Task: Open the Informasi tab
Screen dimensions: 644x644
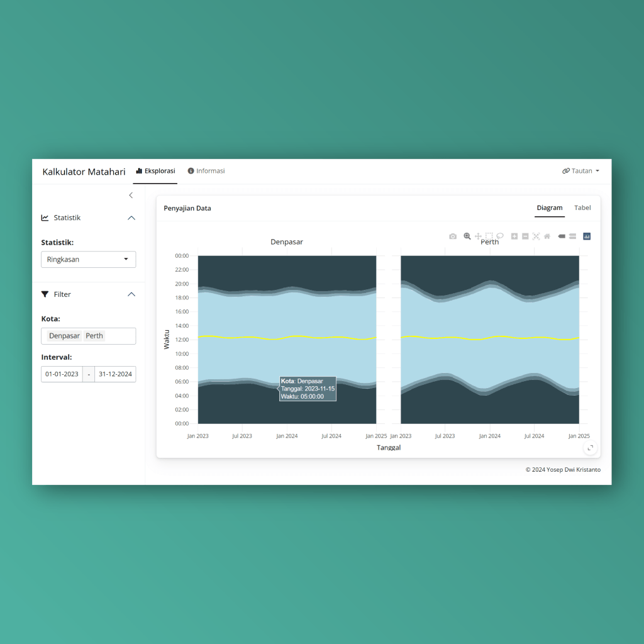Action: tap(206, 170)
